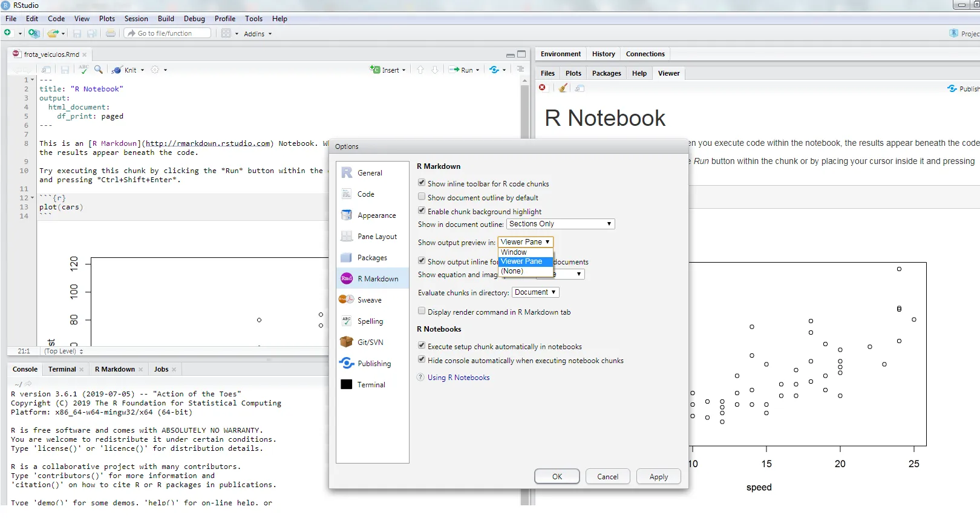Click Show output preview in dropdown
The height and width of the screenshot is (518, 980).
point(525,242)
